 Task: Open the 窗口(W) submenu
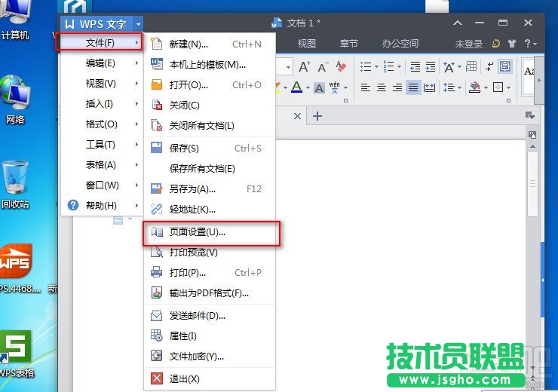[101, 185]
